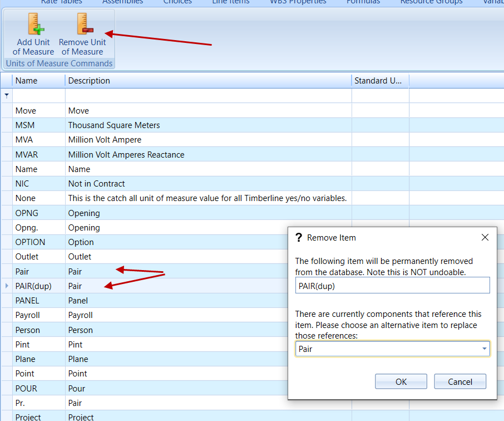The width and height of the screenshot is (504, 421).
Task: Click the Name filter cell to type criteria
Action: (38, 95)
